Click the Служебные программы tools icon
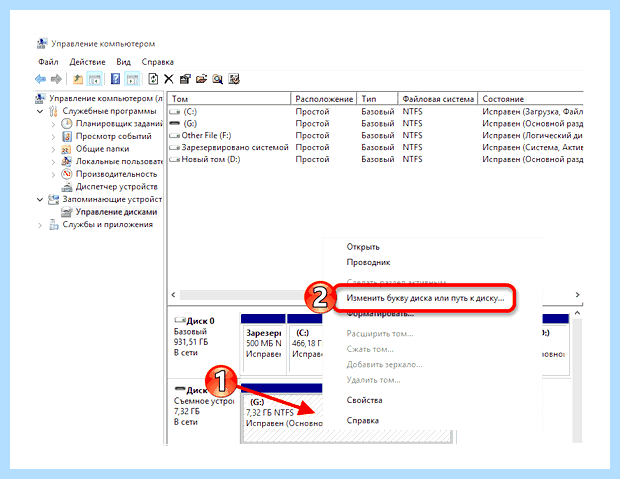The image size is (620, 479). [x=53, y=111]
